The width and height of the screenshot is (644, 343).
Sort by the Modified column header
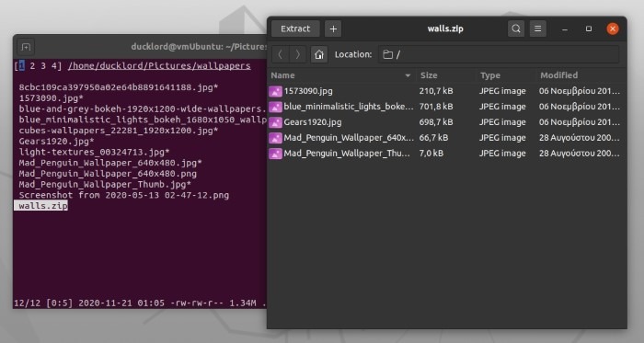pos(581,75)
